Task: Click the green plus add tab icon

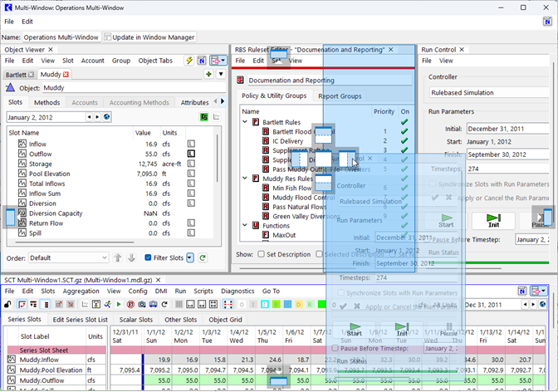Action: 208,75
